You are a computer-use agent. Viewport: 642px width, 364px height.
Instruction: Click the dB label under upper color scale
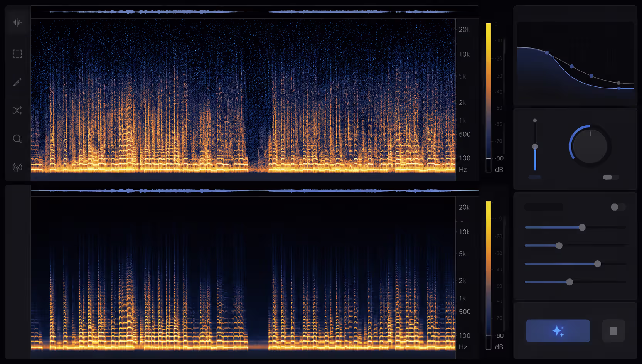coord(499,170)
